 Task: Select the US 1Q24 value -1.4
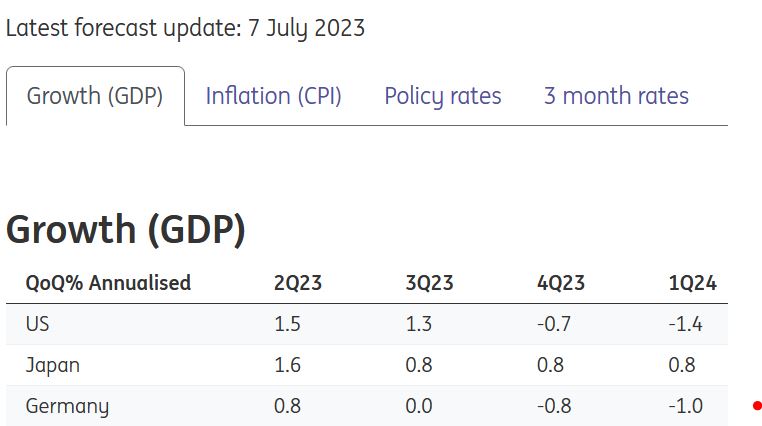[x=686, y=325]
